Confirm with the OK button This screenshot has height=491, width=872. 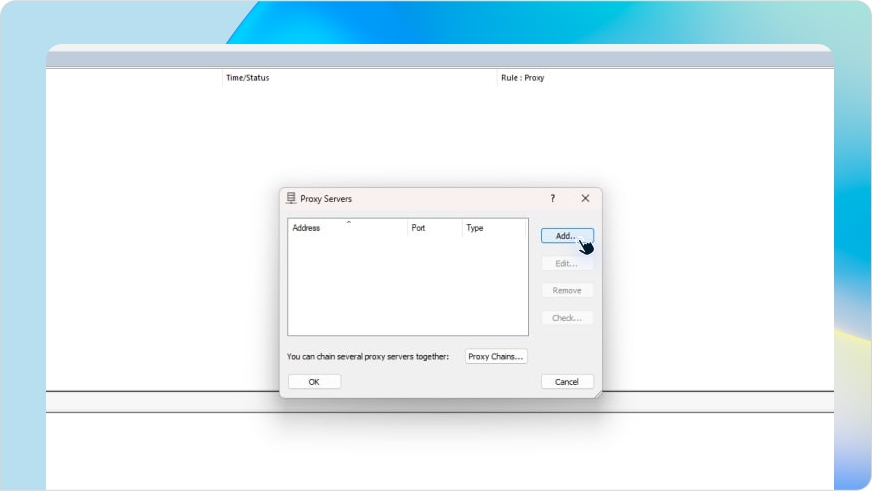pyautogui.click(x=314, y=382)
